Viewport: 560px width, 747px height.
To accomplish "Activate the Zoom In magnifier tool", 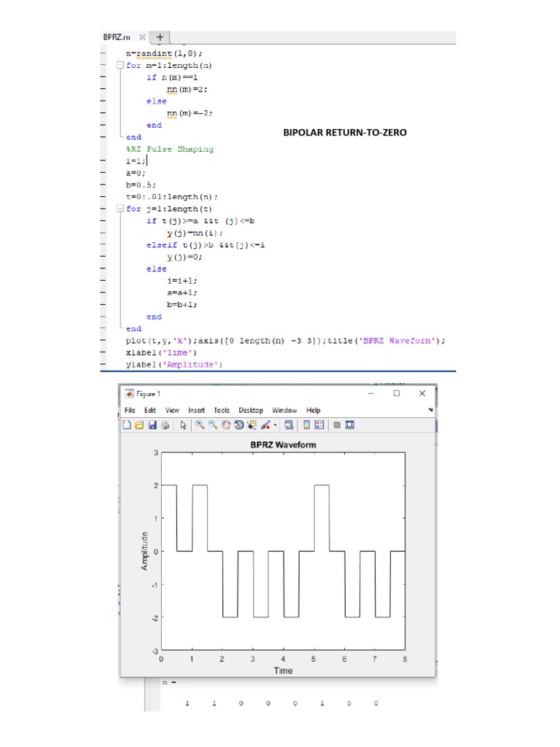I will (x=199, y=425).
